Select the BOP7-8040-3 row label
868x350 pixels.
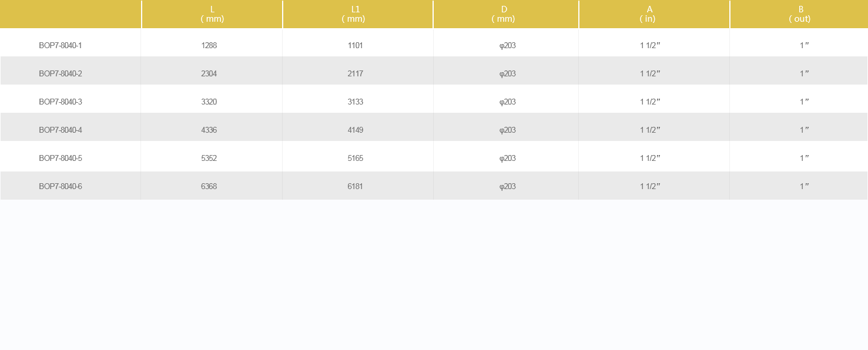pos(61,102)
